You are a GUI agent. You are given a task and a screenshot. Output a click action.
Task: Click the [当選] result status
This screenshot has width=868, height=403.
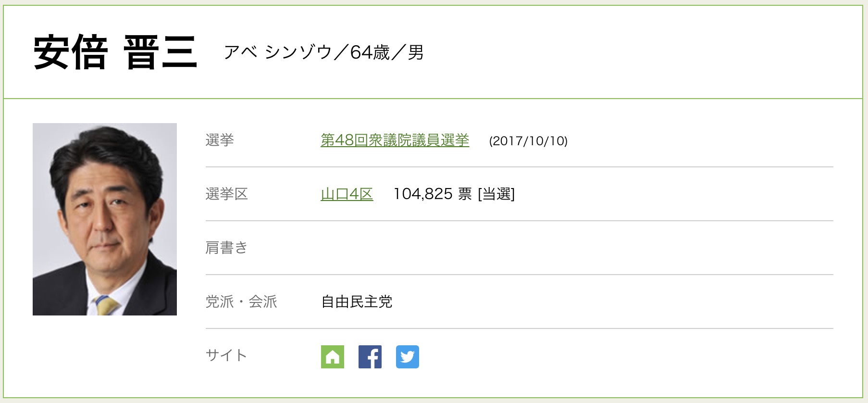496,194
